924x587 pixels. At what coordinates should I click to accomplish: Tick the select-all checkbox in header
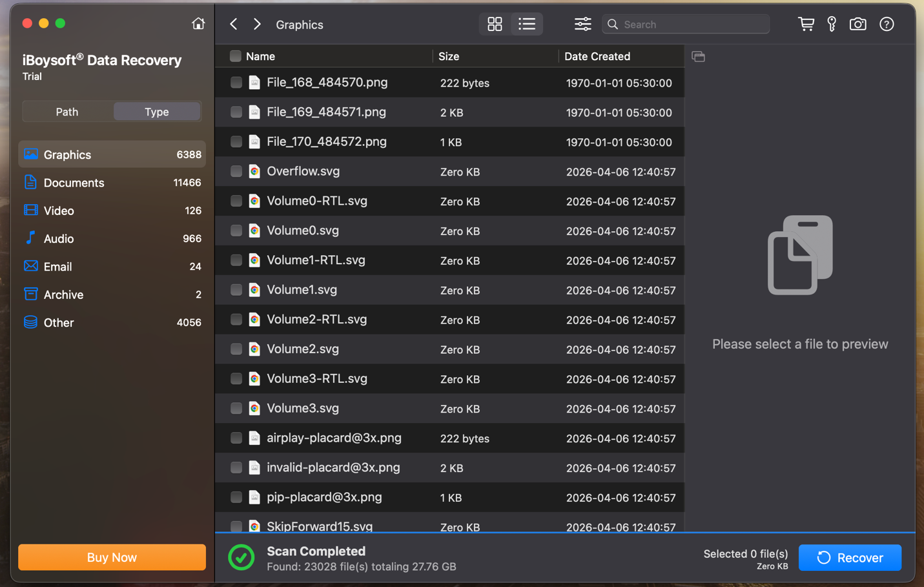pyautogui.click(x=236, y=56)
